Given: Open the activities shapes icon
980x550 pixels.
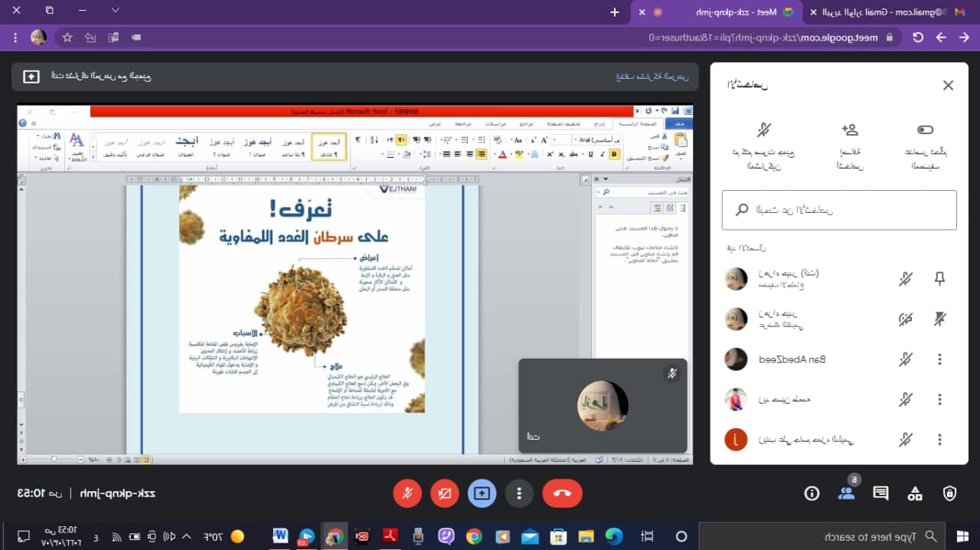Looking at the screenshot, I should click(x=915, y=493).
